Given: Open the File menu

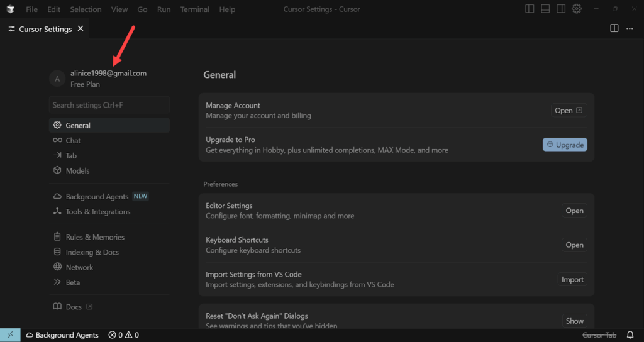Looking at the screenshot, I should click(31, 9).
